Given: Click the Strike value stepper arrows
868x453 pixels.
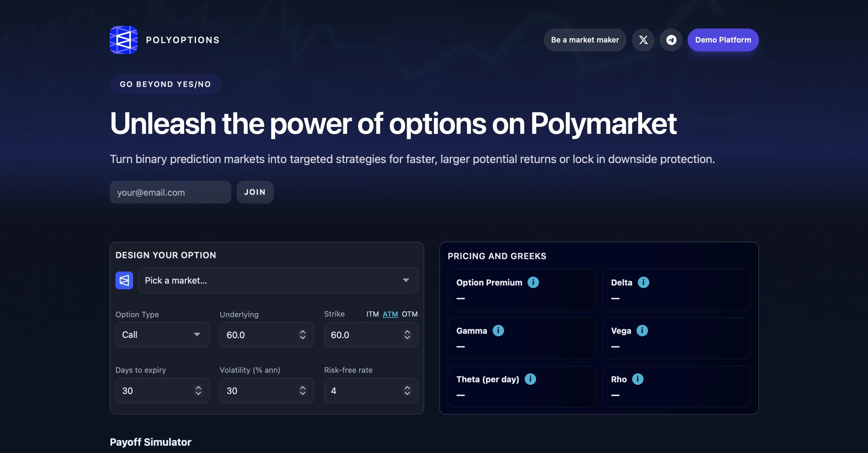Looking at the screenshot, I should [x=407, y=335].
